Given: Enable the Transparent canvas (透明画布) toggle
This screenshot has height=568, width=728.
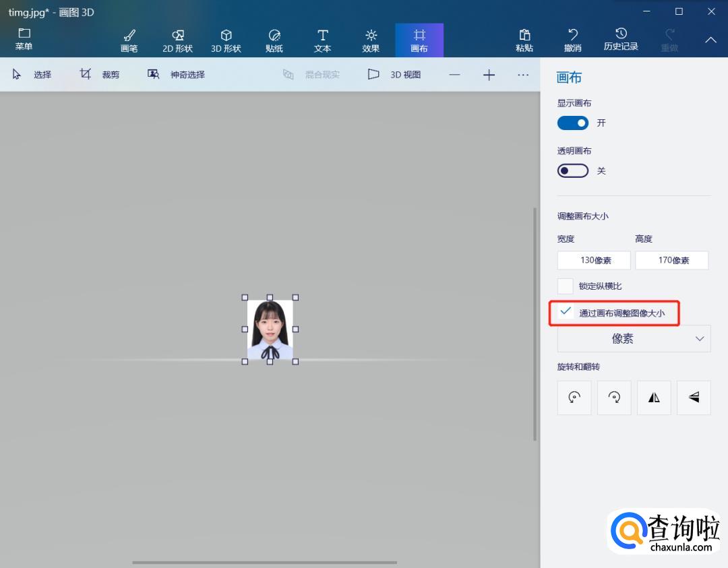Looking at the screenshot, I should click(572, 171).
